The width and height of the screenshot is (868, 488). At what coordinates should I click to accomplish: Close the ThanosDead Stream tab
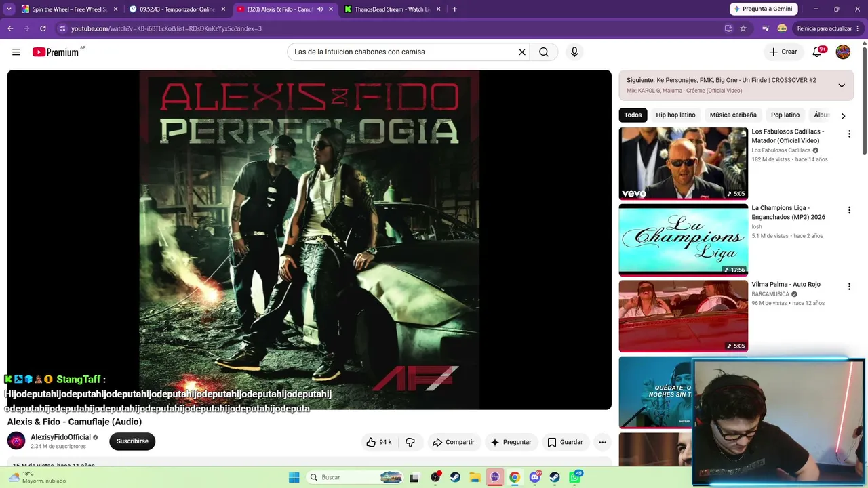point(439,9)
